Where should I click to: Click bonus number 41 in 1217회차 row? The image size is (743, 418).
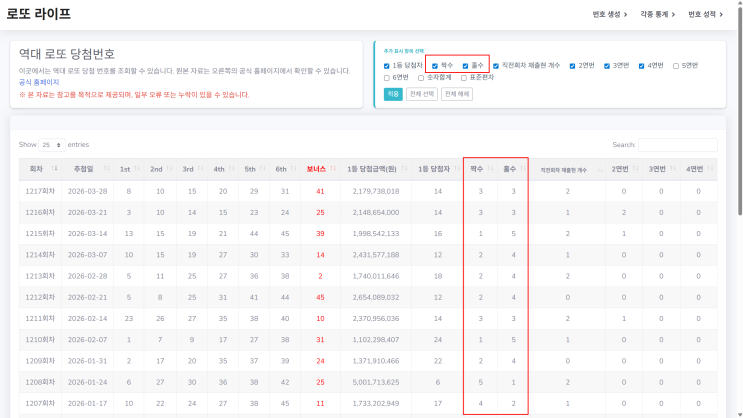point(320,191)
